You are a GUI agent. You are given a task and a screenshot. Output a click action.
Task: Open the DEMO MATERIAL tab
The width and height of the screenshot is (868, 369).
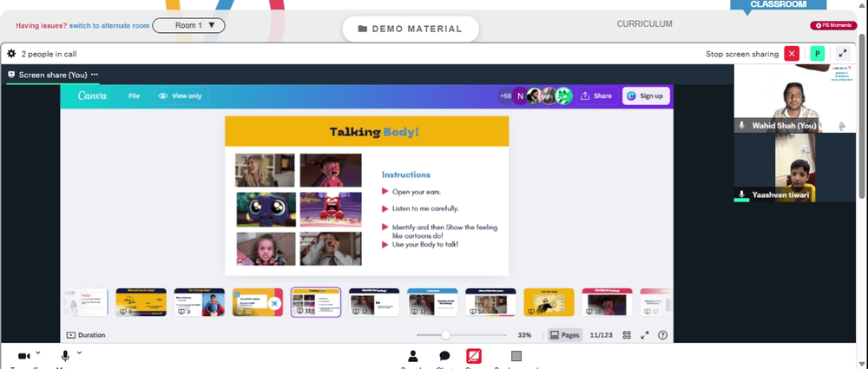[411, 29]
